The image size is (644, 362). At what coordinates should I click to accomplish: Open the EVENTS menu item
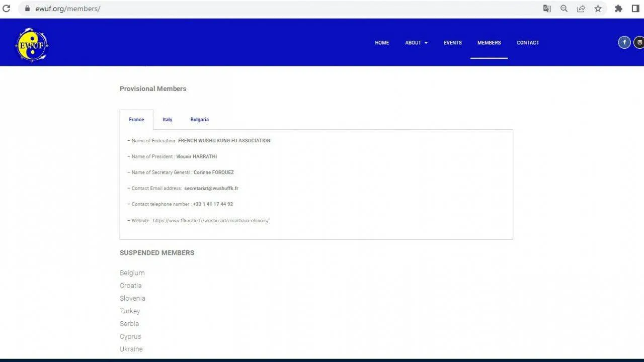(452, 43)
